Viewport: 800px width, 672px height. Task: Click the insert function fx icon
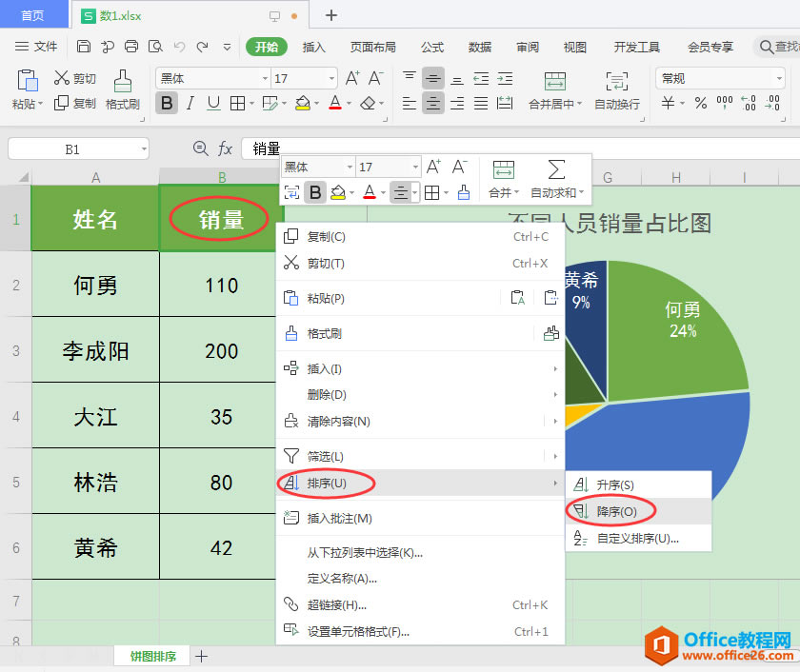pos(225,148)
